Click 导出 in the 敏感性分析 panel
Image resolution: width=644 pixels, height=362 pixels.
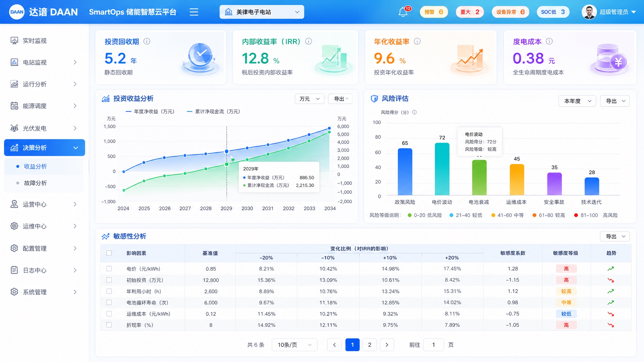click(x=615, y=236)
